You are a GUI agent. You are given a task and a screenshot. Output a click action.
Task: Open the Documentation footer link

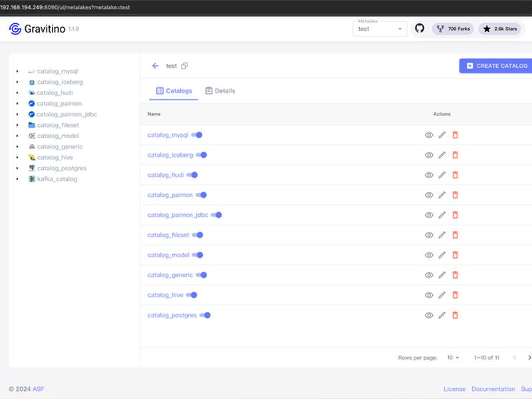tap(493, 389)
